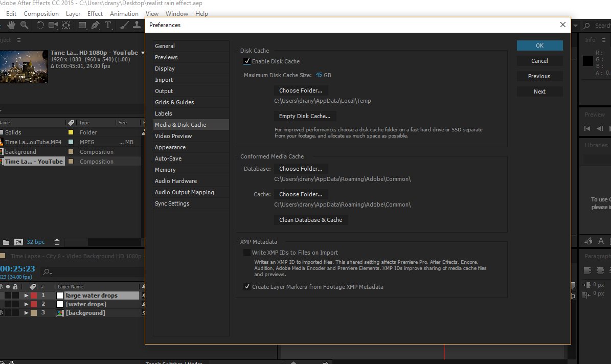Select the Pen tool
Viewport: 611px width, 364px height.
coord(95,25)
